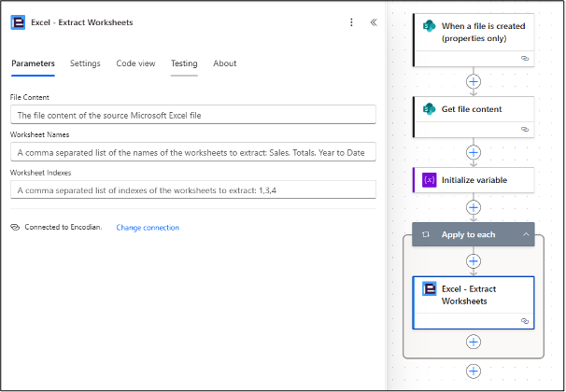Screen dimensions: 566x392
Task: Open the three-dot more options menu
Action: [x=351, y=22]
